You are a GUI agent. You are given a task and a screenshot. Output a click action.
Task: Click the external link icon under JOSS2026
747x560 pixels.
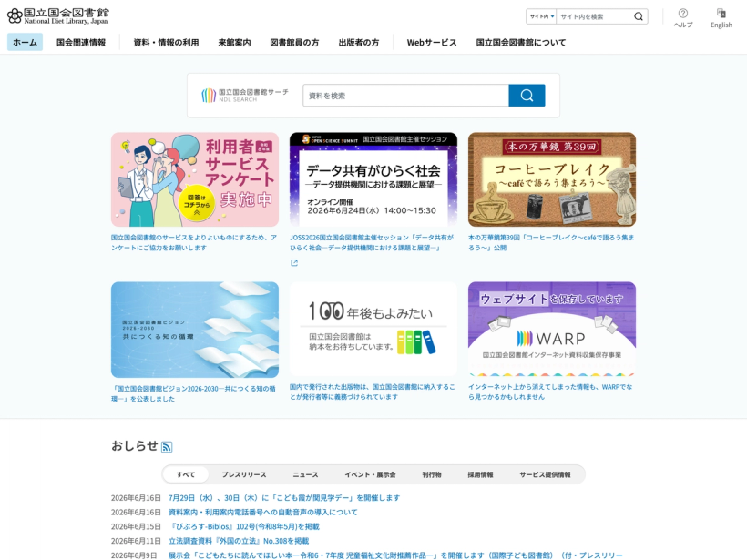pyautogui.click(x=294, y=262)
